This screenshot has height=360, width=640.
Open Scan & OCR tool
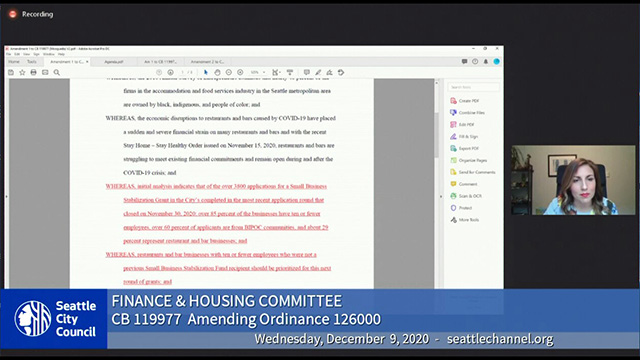click(466, 196)
